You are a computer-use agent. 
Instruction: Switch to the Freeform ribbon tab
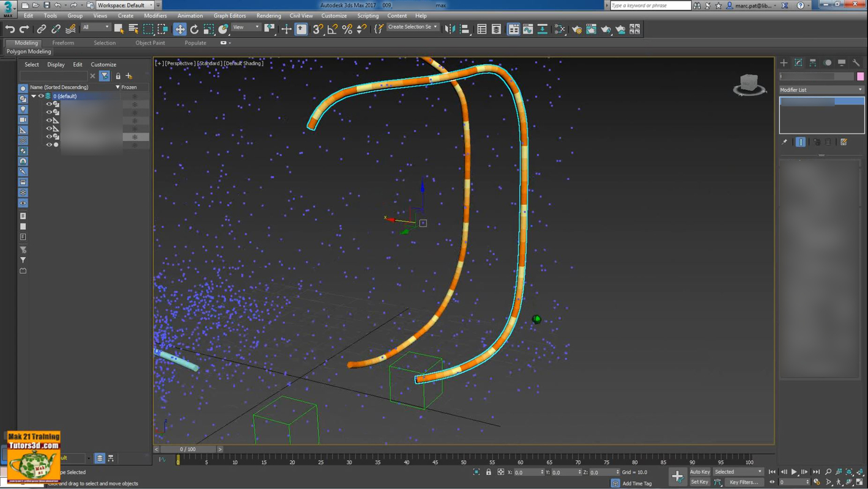(63, 43)
